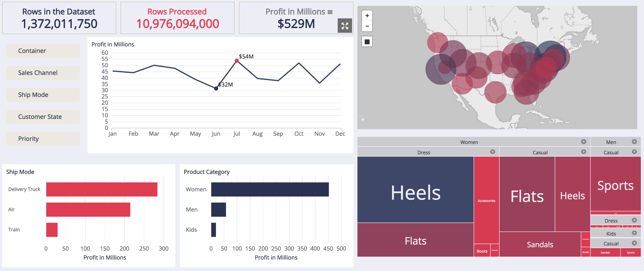Click the $54M July data point
Image resolution: width=644 pixels, height=271 pixels.
pyautogui.click(x=237, y=61)
